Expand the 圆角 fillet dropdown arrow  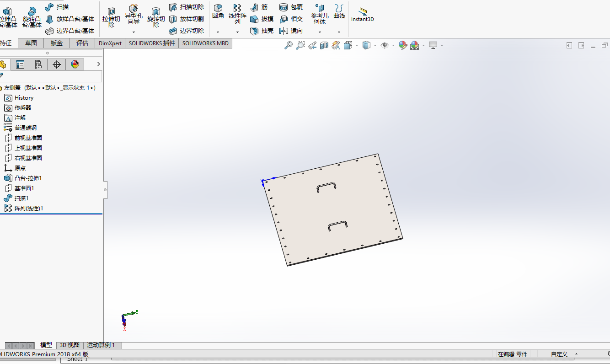tap(218, 32)
